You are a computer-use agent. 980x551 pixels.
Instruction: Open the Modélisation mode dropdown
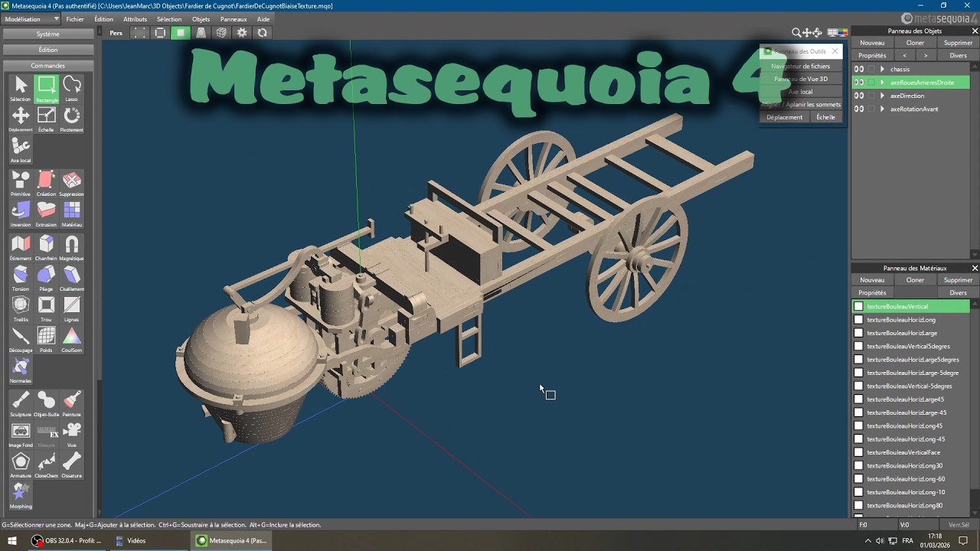tap(31, 19)
